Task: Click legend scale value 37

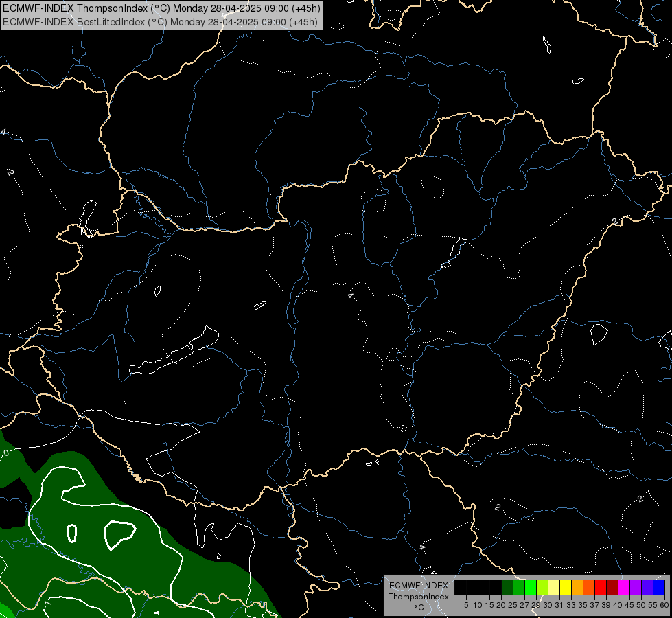Action: click(594, 605)
